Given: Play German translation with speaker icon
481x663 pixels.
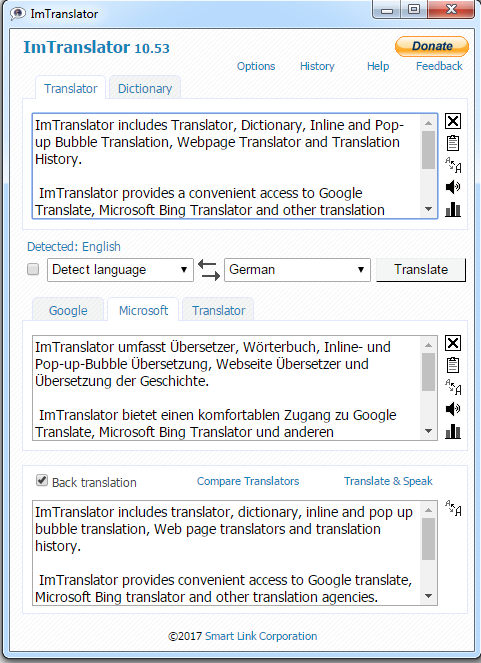Looking at the screenshot, I should coord(453,409).
